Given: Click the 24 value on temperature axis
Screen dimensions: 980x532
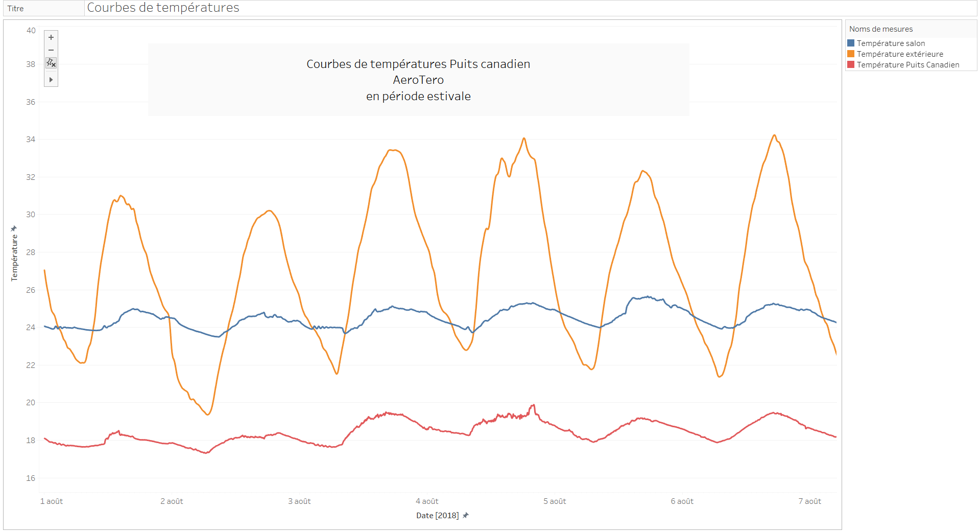Looking at the screenshot, I should point(31,327).
